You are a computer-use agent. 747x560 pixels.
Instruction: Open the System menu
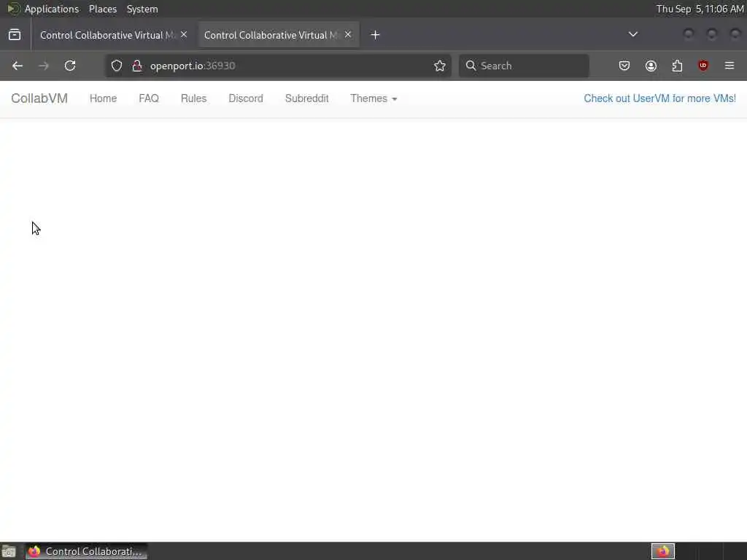[x=142, y=9]
